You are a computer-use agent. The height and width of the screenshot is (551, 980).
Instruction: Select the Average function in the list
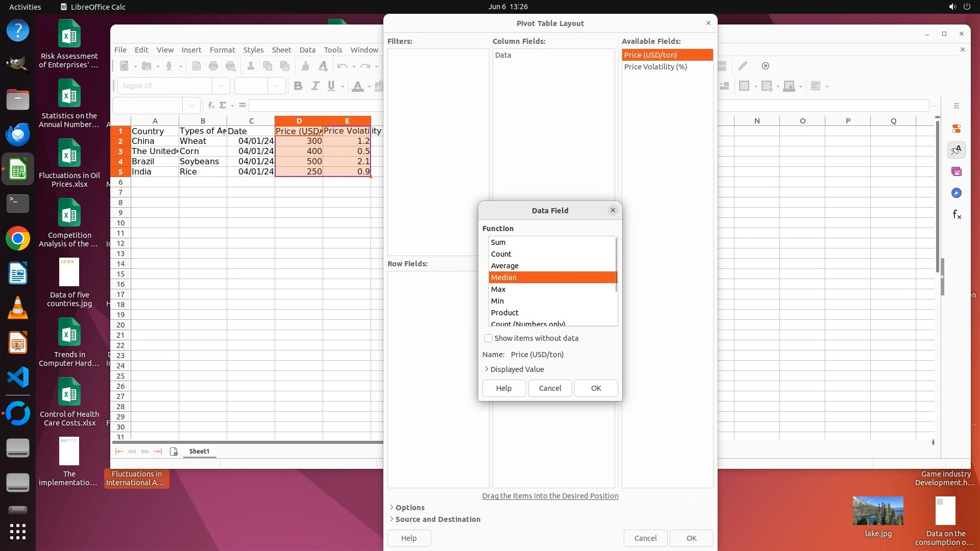point(505,266)
